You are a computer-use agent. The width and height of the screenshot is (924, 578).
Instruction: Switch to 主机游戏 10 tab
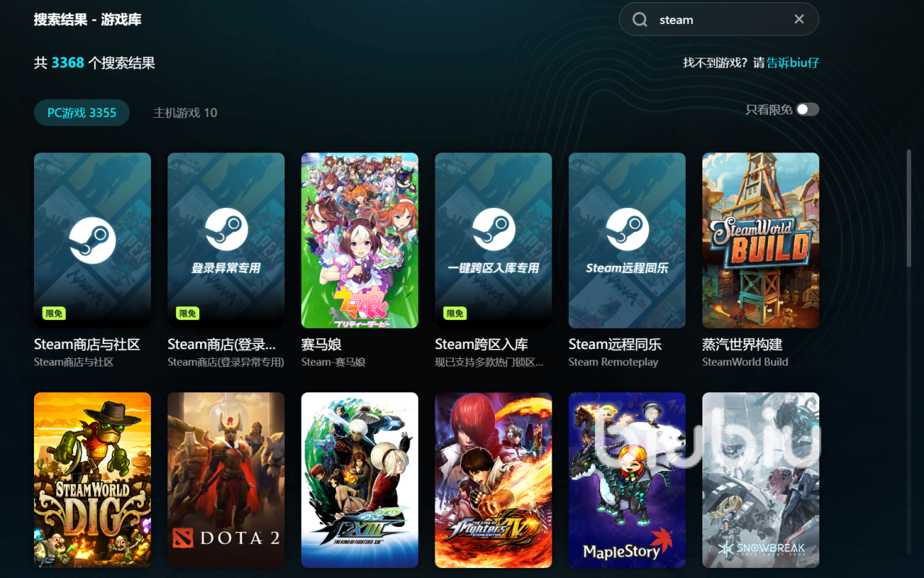[x=185, y=113]
